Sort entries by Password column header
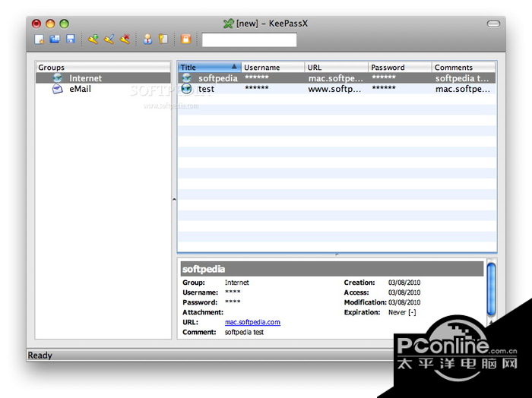532x398 pixels. pos(400,67)
